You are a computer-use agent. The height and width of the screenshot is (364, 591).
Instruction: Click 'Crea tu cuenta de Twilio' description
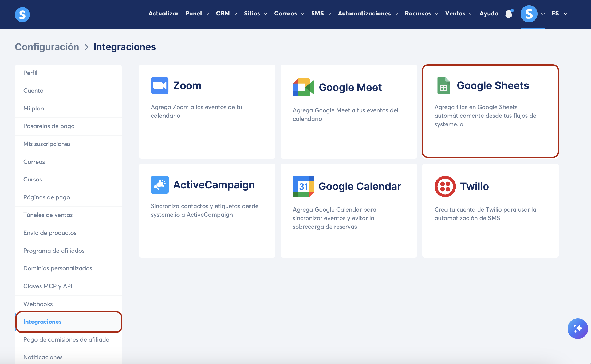pyautogui.click(x=485, y=214)
